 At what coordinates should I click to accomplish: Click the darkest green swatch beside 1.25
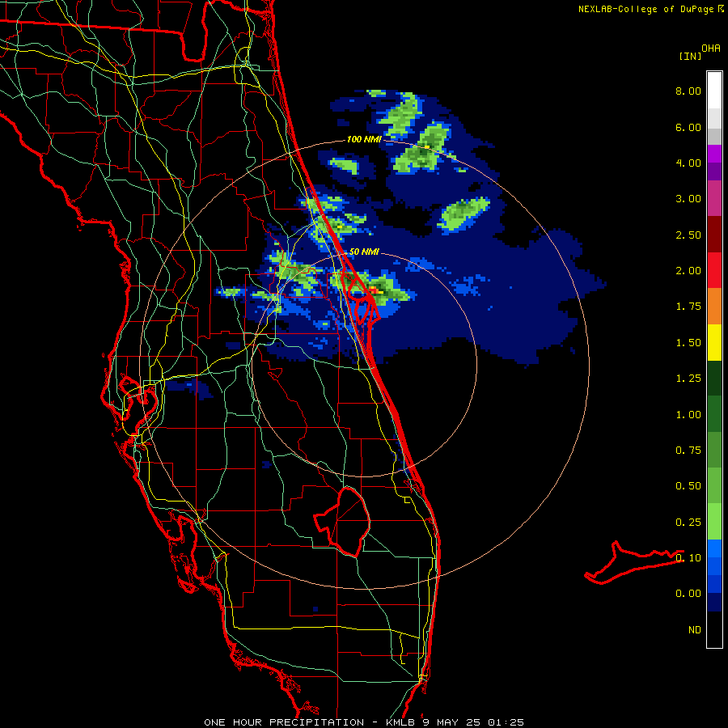tap(714, 378)
